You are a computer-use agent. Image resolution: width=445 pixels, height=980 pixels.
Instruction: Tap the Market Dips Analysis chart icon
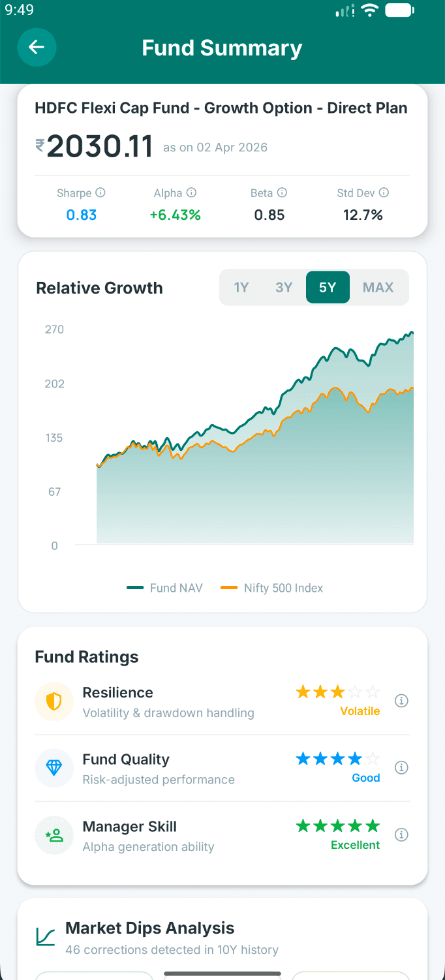coord(44,934)
